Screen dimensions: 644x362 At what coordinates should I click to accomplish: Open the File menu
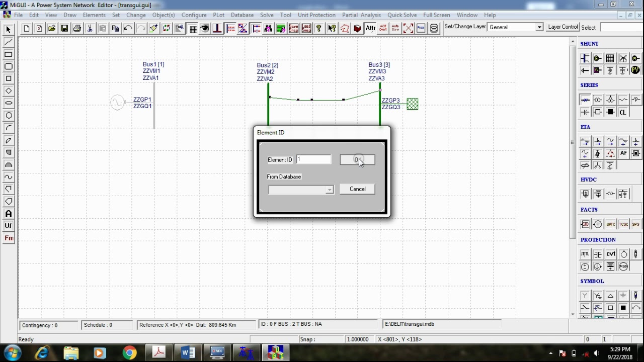point(18,15)
